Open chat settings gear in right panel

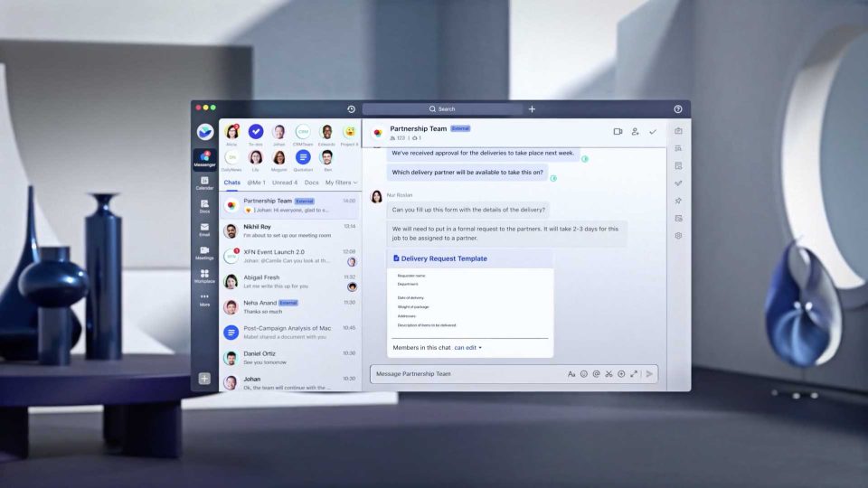click(678, 236)
